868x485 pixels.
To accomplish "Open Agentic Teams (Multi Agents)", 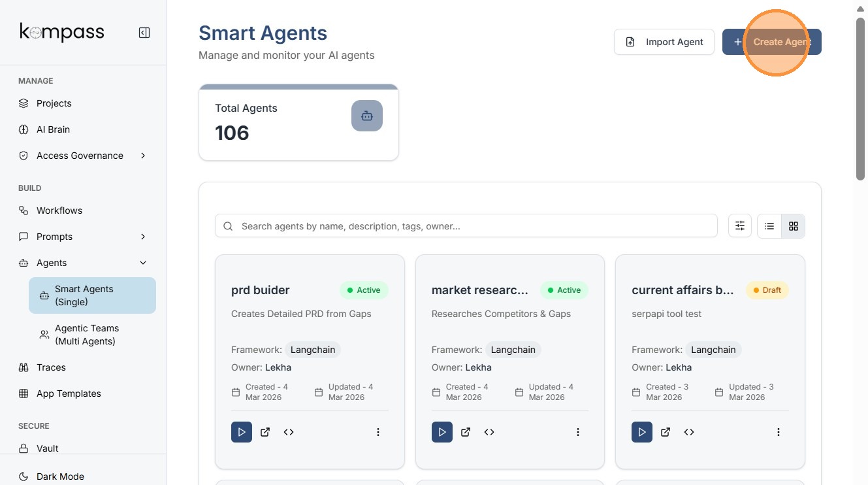I will pyautogui.click(x=86, y=335).
